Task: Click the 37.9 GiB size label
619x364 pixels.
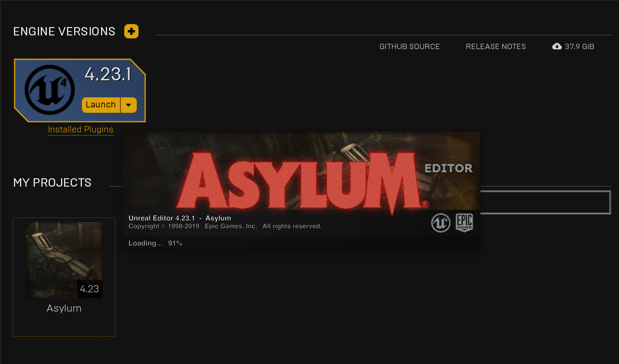Action: (x=579, y=46)
